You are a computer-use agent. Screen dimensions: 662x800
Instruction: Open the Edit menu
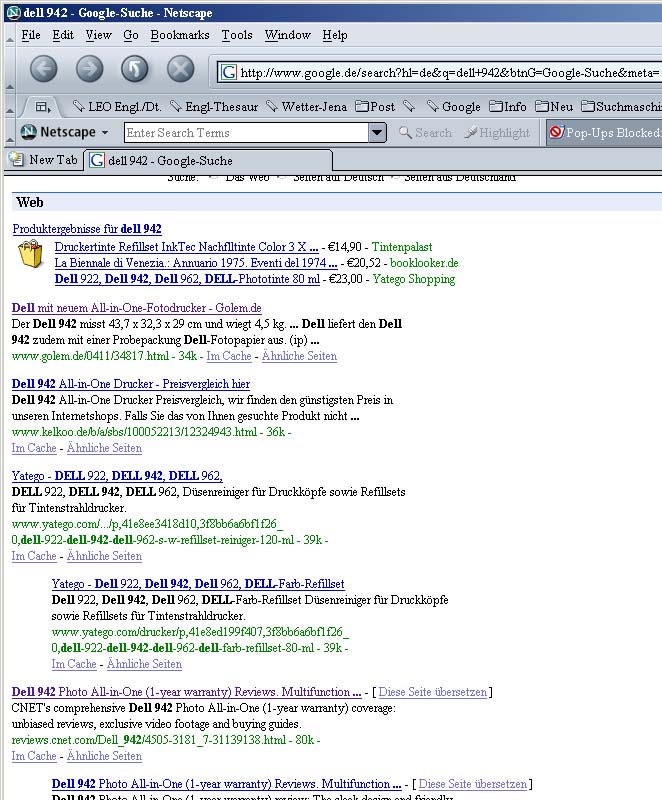click(x=63, y=35)
